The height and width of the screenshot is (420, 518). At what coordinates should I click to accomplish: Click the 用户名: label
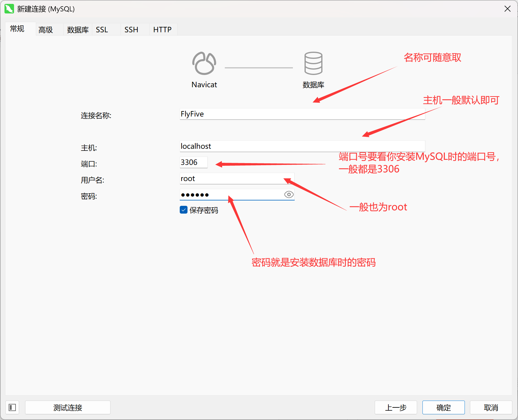[x=93, y=180]
